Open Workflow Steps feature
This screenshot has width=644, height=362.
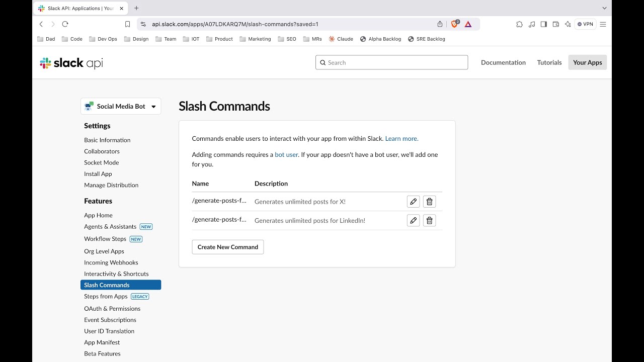tap(105, 239)
